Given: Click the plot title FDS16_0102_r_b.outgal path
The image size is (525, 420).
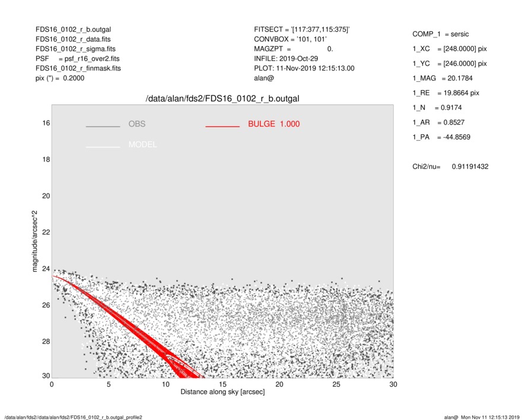Looking at the screenshot, I should (x=222, y=98).
